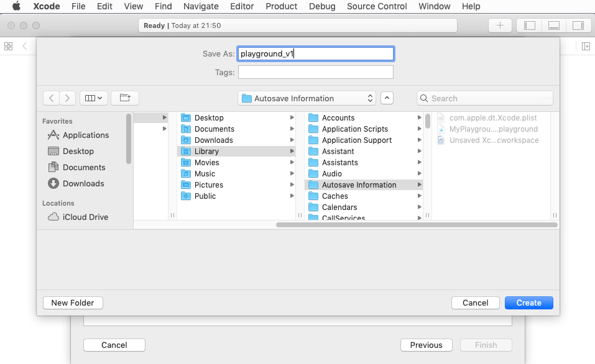The image size is (595, 364).
Task: Click the new folder icon in toolbar
Action: pos(125,98)
